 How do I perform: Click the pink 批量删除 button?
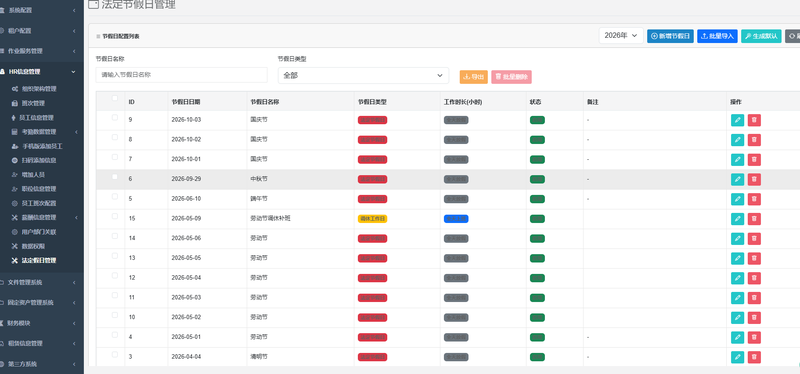point(512,77)
